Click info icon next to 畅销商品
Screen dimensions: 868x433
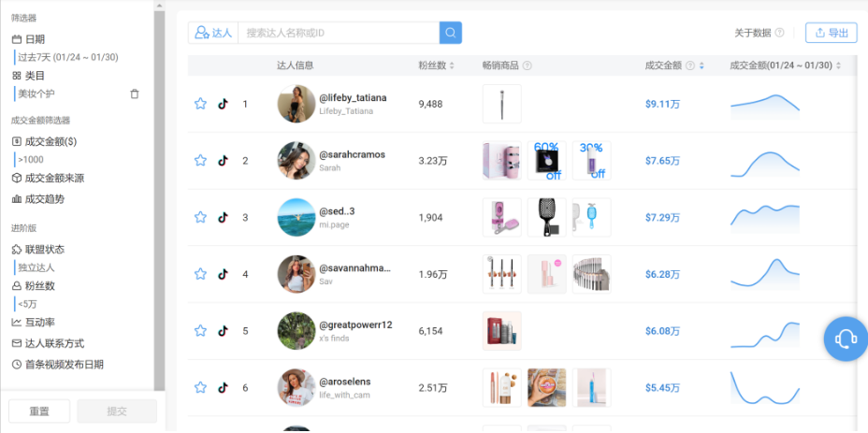[x=528, y=65]
